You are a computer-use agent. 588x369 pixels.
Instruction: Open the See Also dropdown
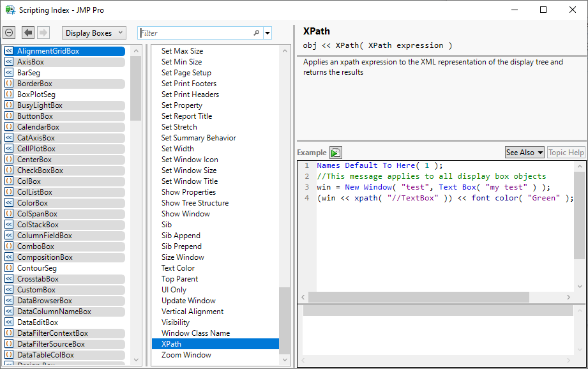pos(524,153)
